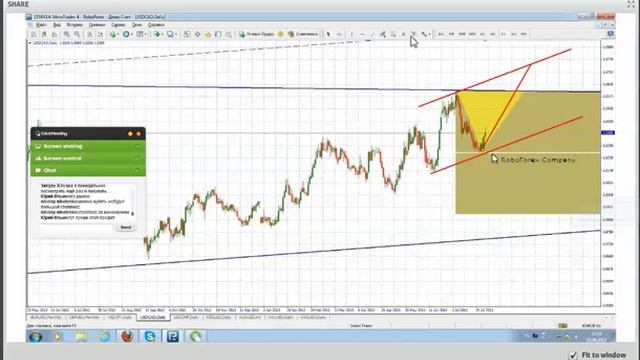Switch timeframe to M30
This screenshot has height=360, width=640.
(472, 34)
